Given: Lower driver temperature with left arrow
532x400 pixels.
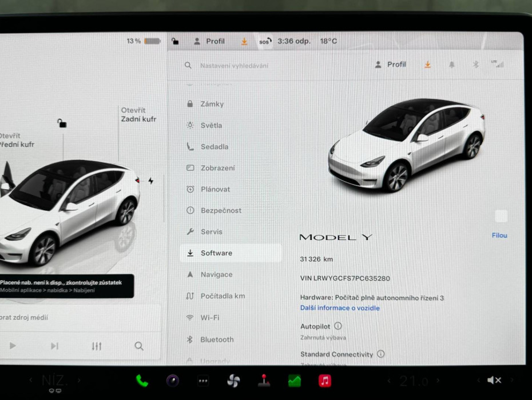Looking at the screenshot, I should [x=31, y=380].
